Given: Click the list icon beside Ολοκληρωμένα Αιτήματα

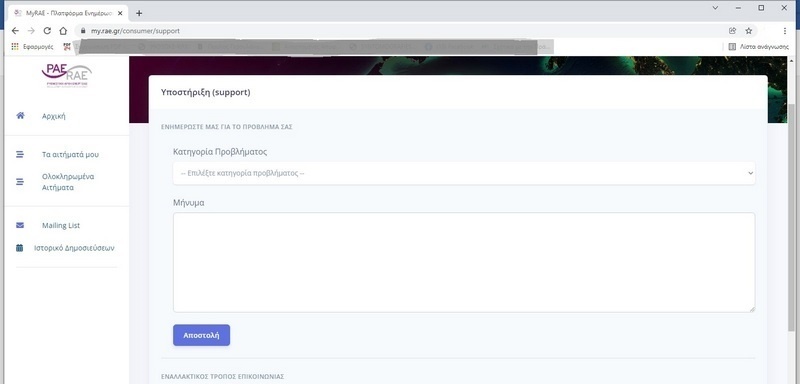Looking at the screenshot, I should (20, 182).
